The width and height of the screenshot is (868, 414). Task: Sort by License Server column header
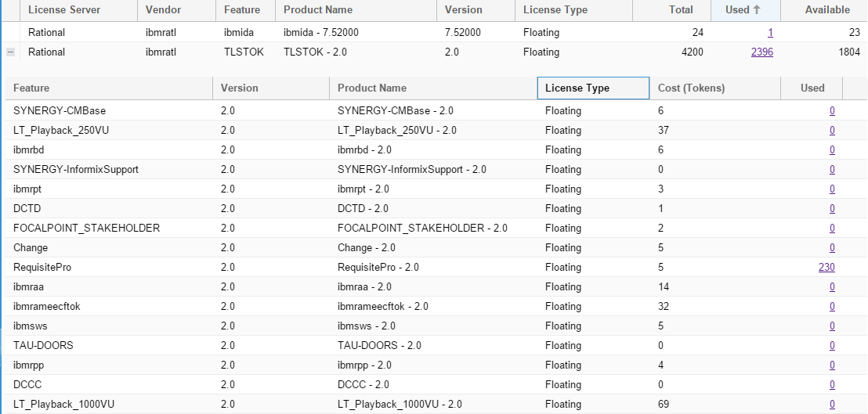click(x=63, y=10)
